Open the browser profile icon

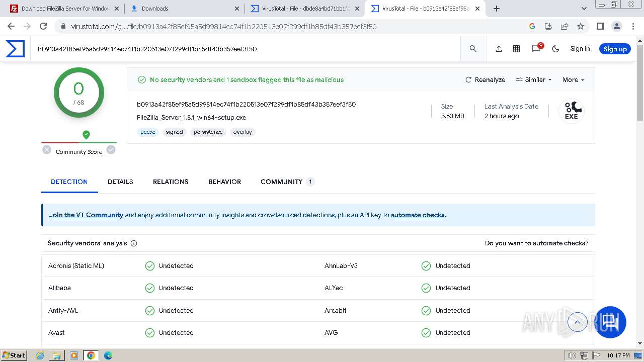coord(616,26)
